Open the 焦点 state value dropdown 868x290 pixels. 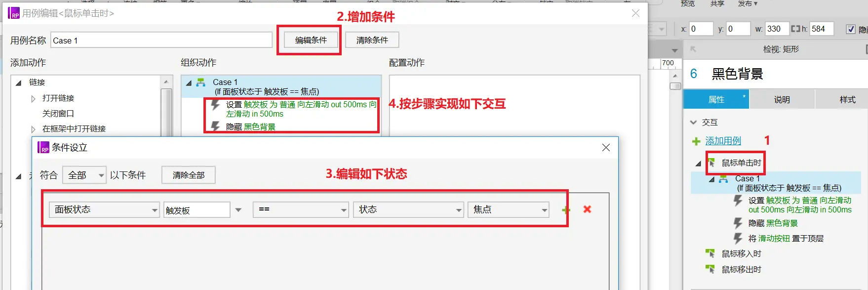(509, 210)
